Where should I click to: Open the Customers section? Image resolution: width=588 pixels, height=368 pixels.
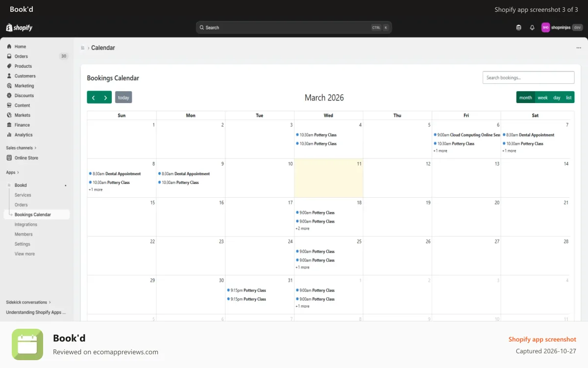25,76
